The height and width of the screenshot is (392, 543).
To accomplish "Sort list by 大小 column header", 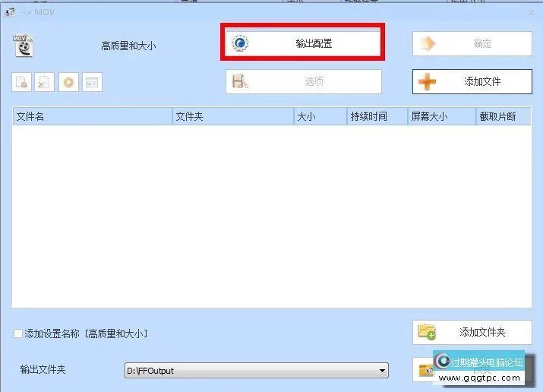I will point(320,116).
